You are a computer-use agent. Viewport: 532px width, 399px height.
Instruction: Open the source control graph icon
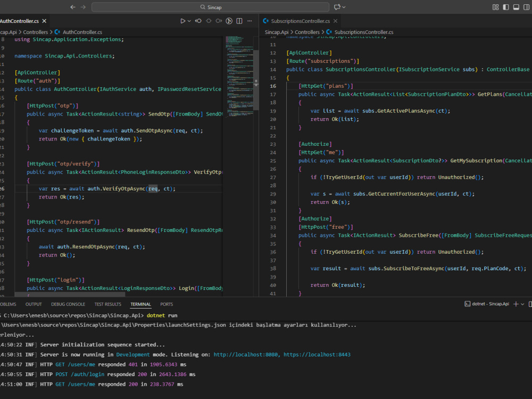coord(229,21)
